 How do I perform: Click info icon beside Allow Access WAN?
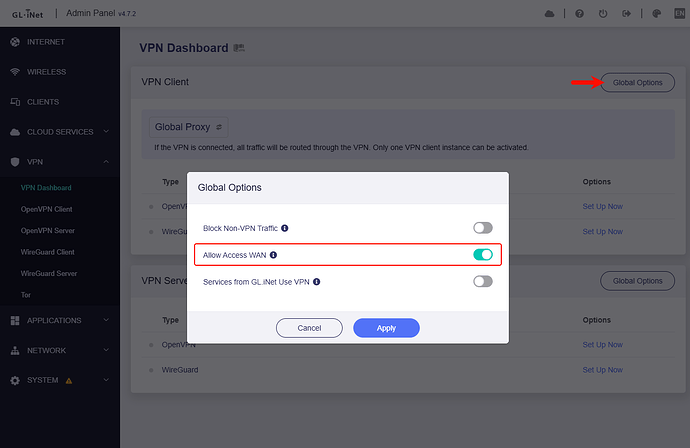[274, 255]
